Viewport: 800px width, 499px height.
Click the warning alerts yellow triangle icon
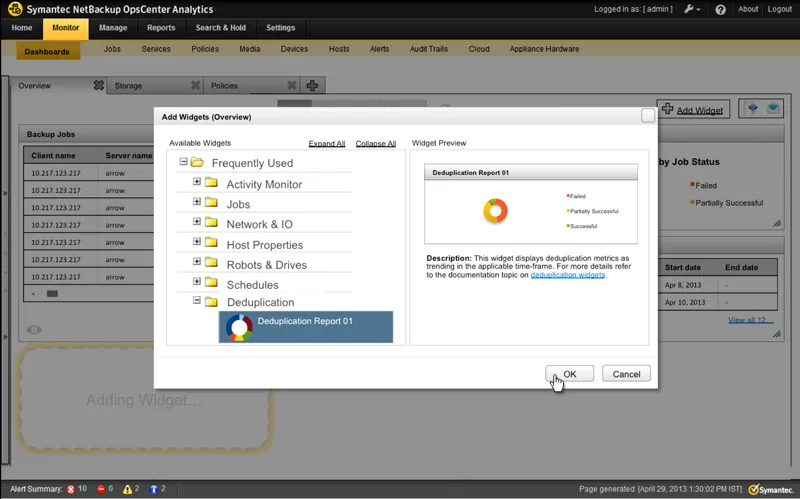[128, 489]
